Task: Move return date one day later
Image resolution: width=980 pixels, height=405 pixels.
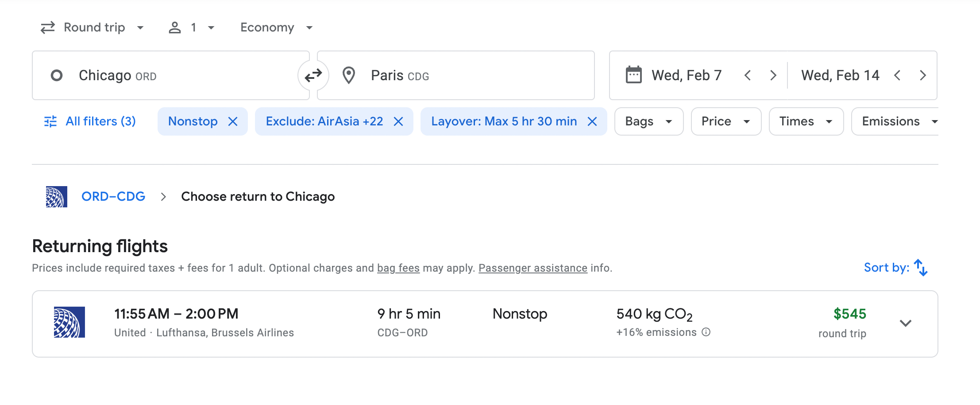Action: click(922, 75)
